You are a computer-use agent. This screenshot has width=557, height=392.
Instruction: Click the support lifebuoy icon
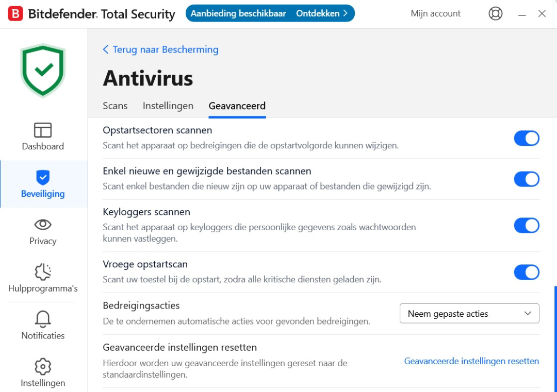click(x=495, y=14)
